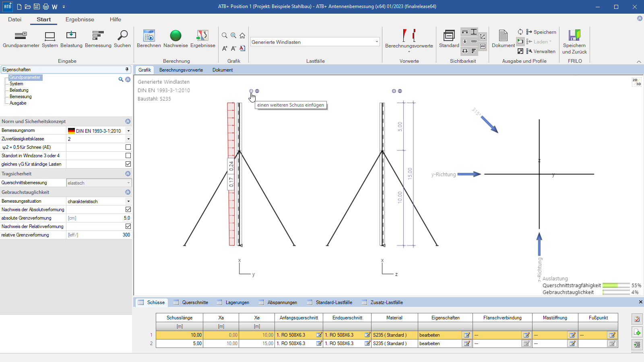Increase graphic font size with A+ icon

(x=225, y=48)
